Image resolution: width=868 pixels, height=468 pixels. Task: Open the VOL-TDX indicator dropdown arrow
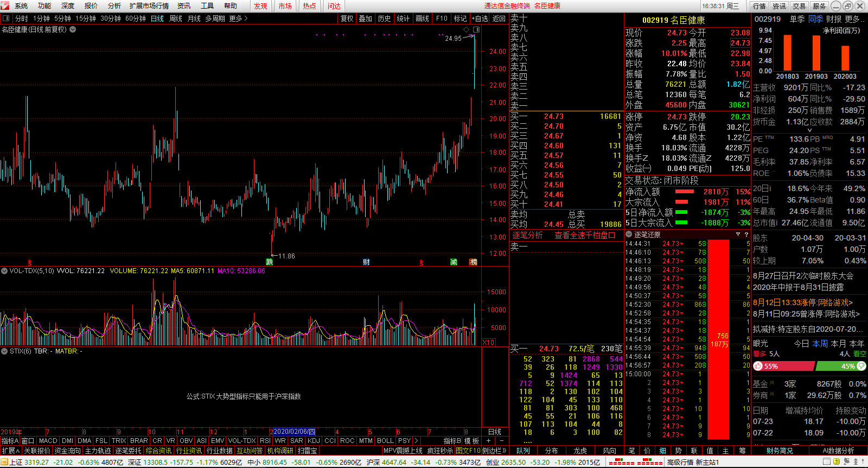click(4, 270)
